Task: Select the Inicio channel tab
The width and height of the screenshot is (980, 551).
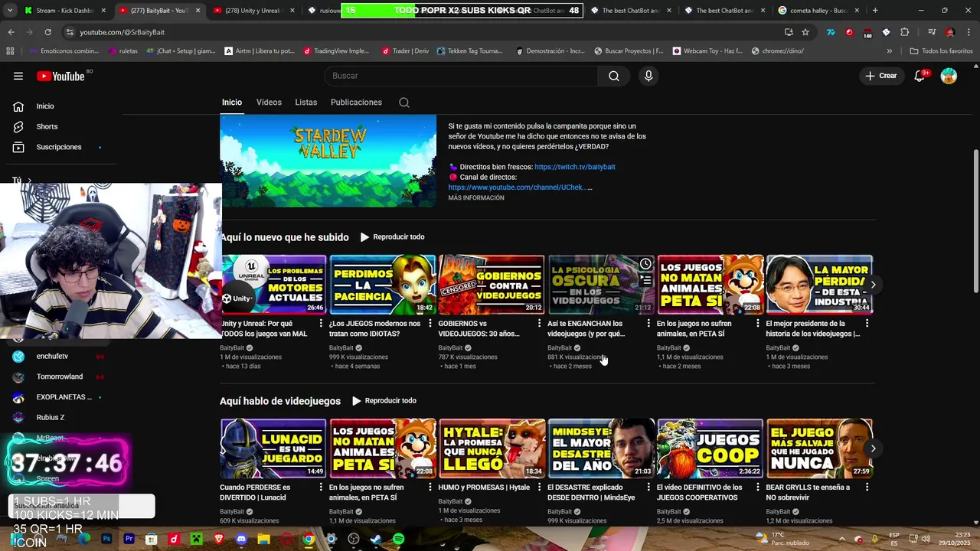Action: [x=232, y=103]
